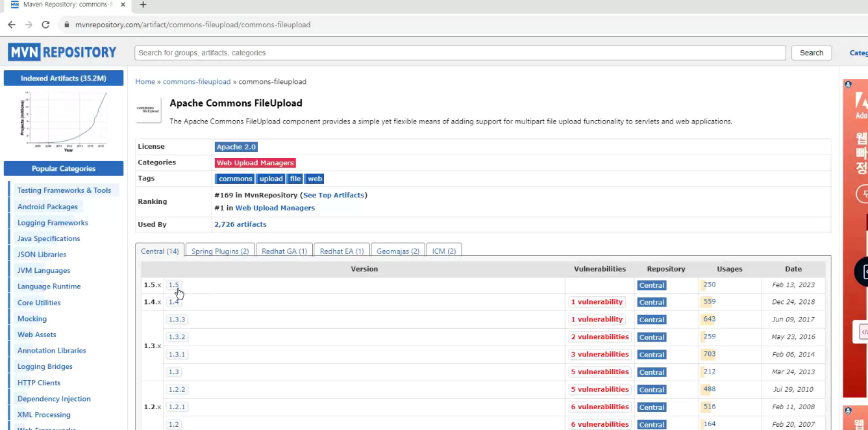Select the Central (14) tab
The image size is (868, 430).
tap(160, 251)
